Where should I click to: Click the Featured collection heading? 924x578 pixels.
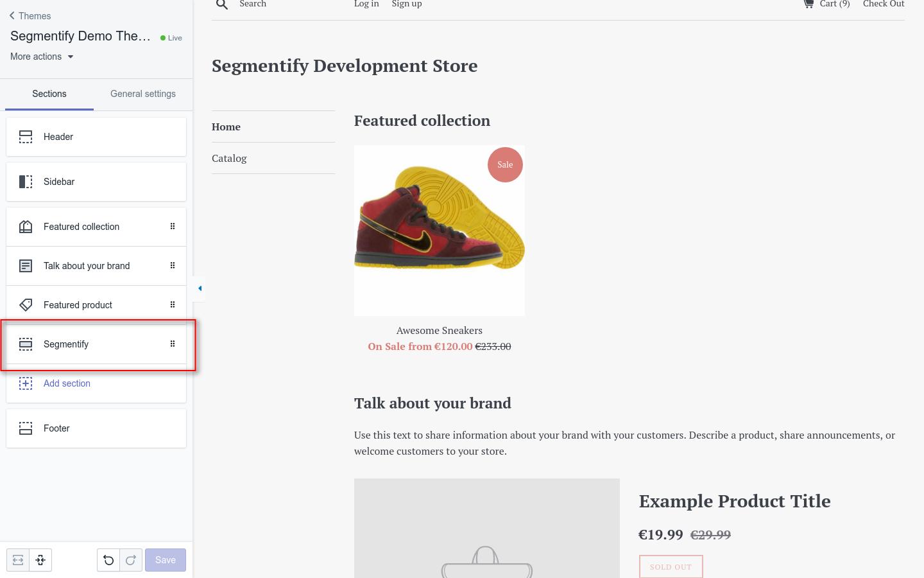click(x=422, y=121)
